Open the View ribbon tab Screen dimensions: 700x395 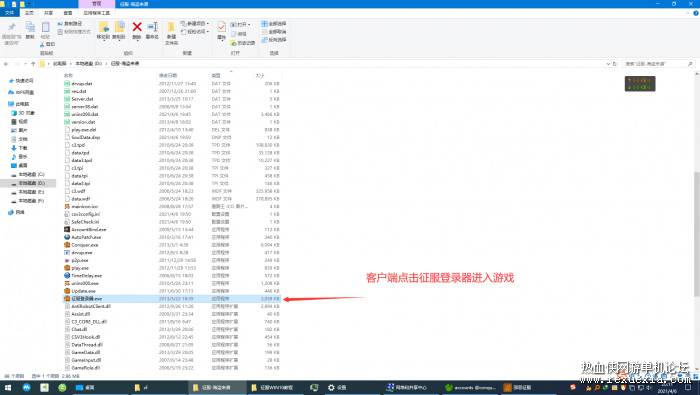68,13
